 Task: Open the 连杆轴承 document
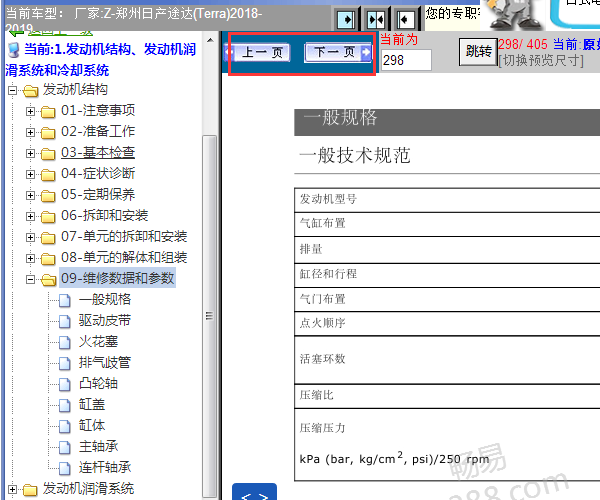[x=105, y=468]
